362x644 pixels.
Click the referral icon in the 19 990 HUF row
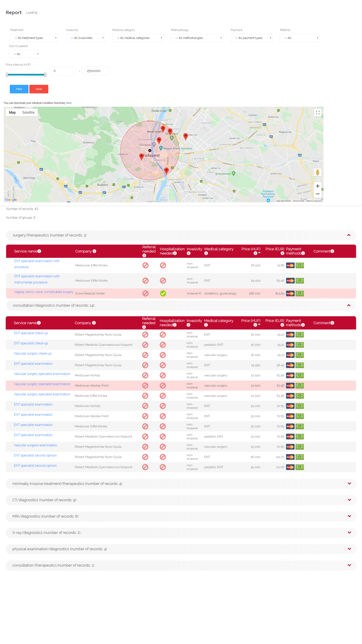tap(145, 365)
